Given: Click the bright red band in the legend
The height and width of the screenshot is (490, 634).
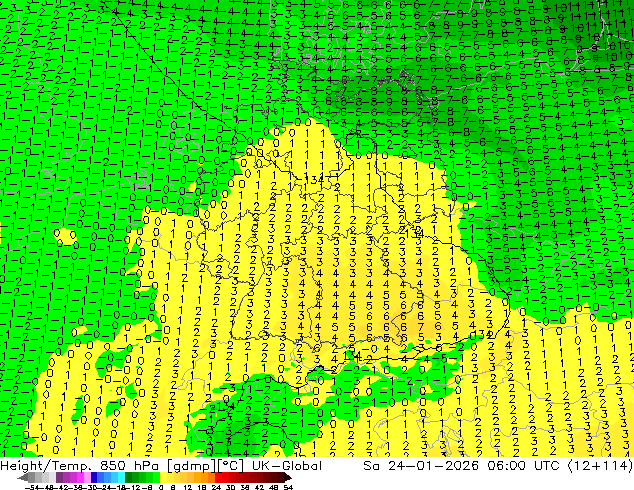Looking at the screenshot, I should click(x=218, y=477).
